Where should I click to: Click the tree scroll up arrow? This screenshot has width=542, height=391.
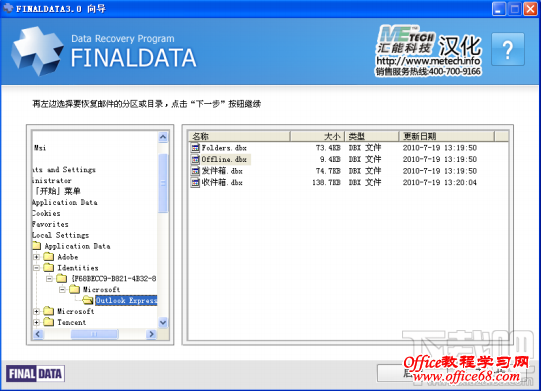pyautogui.click(x=163, y=137)
